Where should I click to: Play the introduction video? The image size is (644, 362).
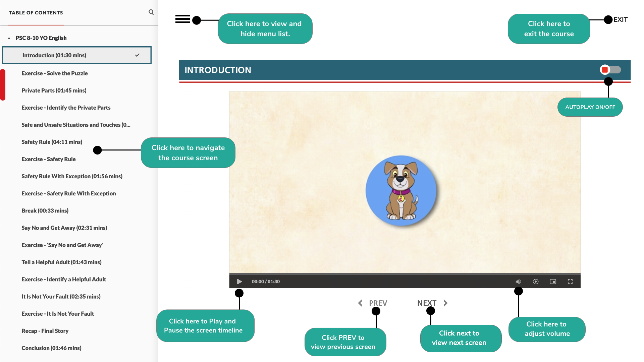pyautogui.click(x=239, y=282)
